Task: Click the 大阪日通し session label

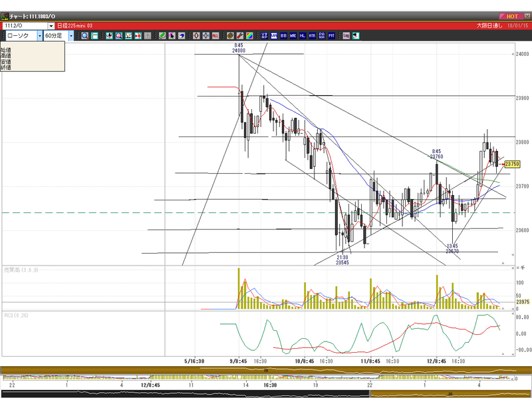Action: point(489,26)
